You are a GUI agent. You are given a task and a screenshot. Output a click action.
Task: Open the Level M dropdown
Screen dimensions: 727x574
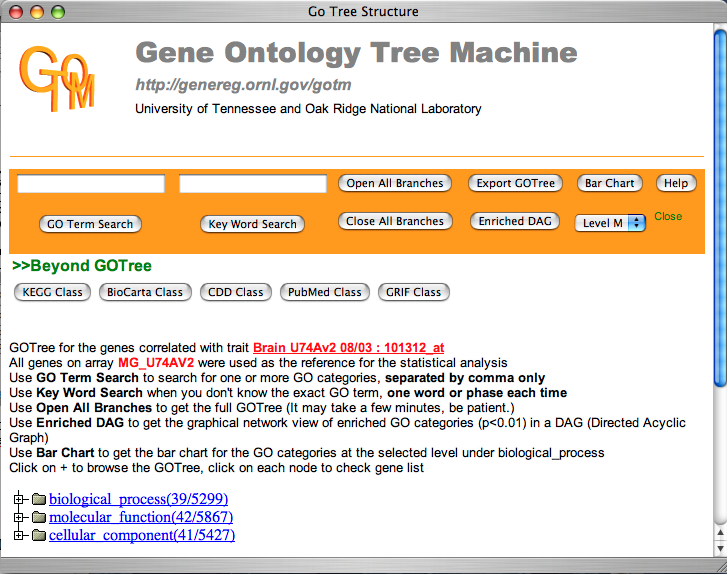click(x=610, y=223)
